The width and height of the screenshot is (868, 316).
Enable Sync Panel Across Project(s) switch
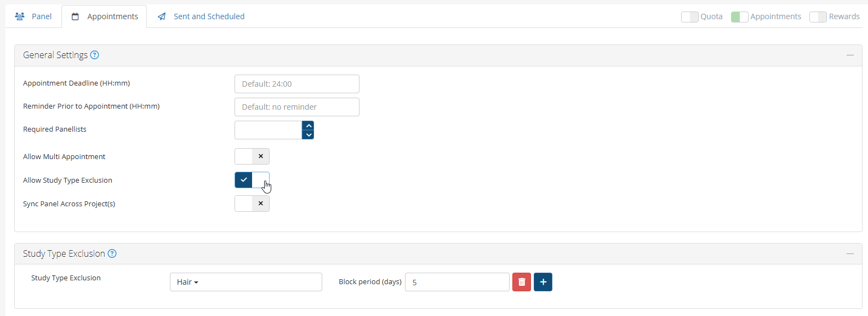pos(252,204)
